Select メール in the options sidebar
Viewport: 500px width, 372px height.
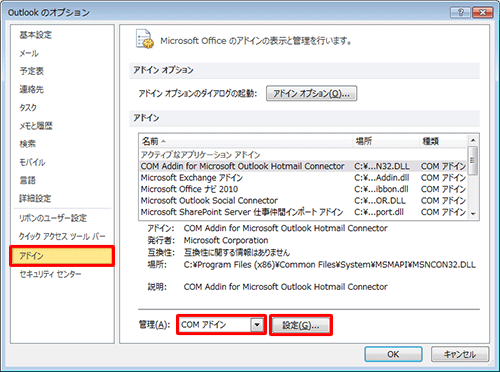click(29, 53)
